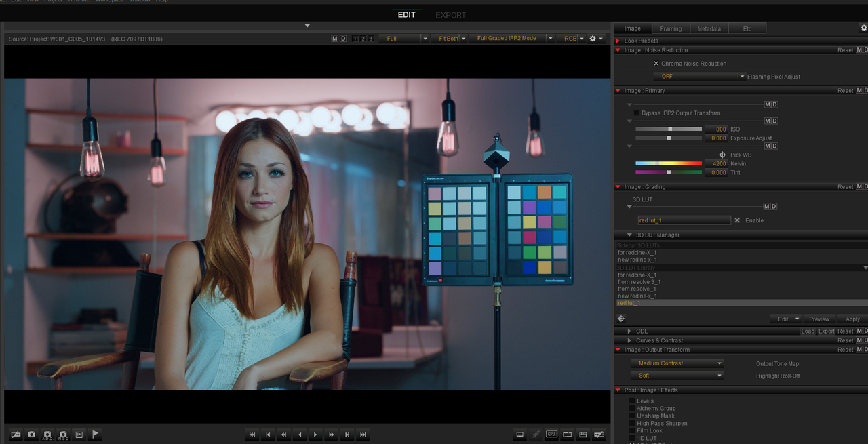Click the A.D.D. snapshot icon

click(x=47, y=435)
